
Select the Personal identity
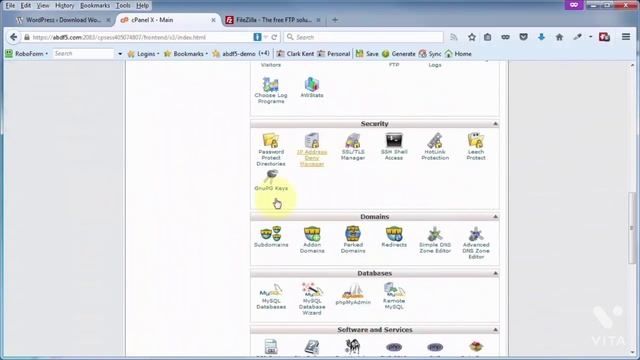tap(334, 54)
